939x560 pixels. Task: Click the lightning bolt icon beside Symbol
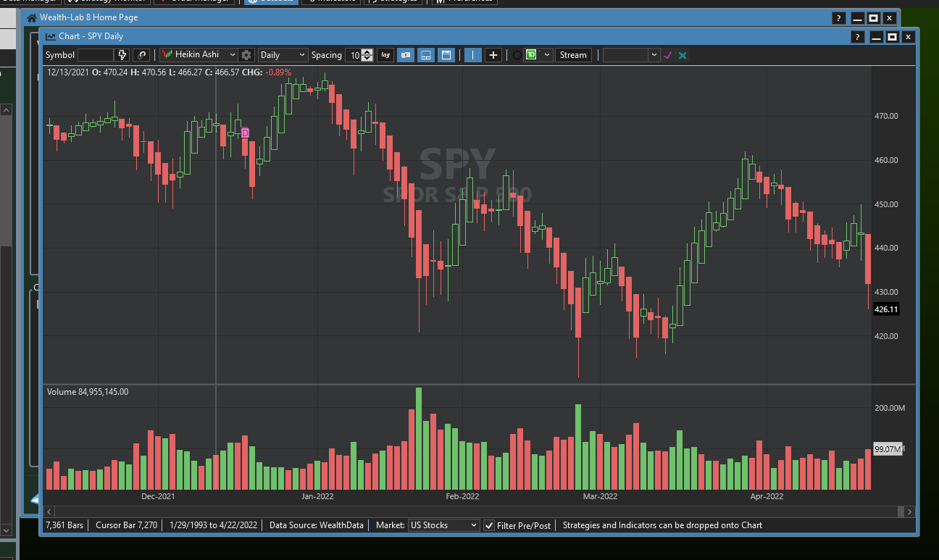[x=122, y=55]
